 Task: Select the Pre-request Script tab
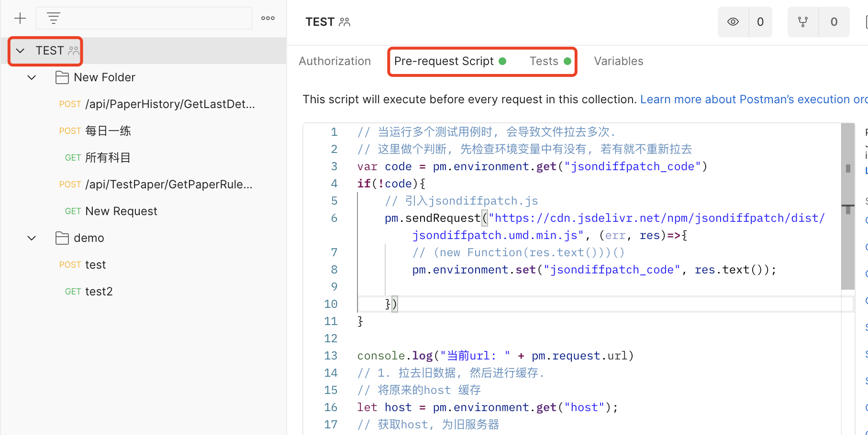(444, 61)
